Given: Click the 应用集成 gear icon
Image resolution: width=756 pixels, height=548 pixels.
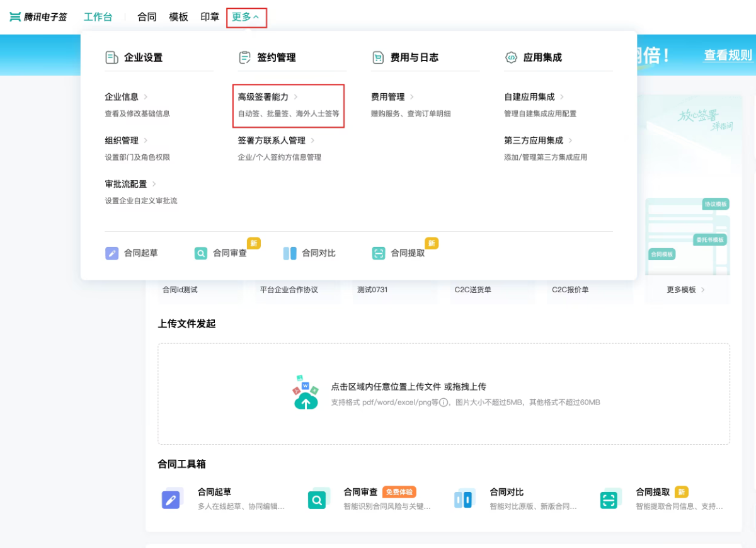Looking at the screenshot, I should (x=511, y=57).
